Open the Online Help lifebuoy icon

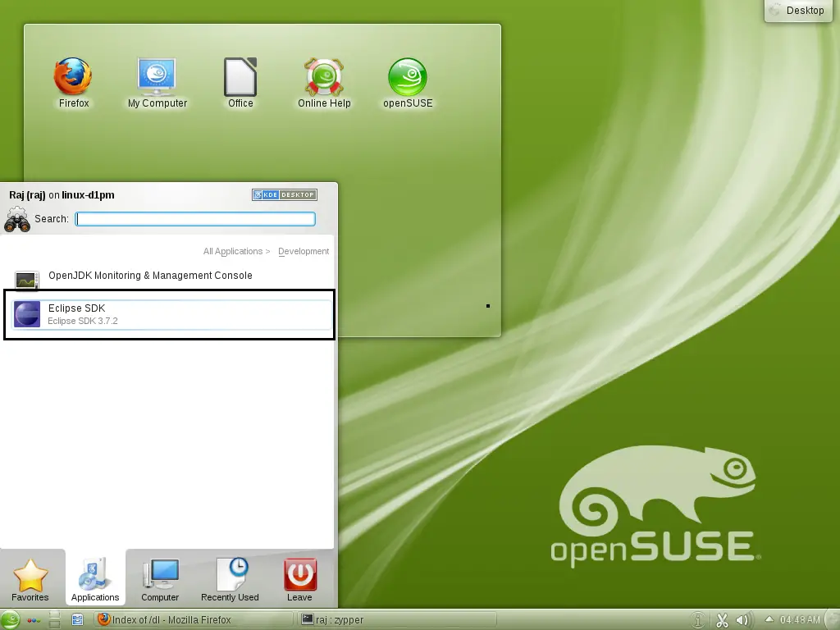pyautogui.click(x=324, y=83)
